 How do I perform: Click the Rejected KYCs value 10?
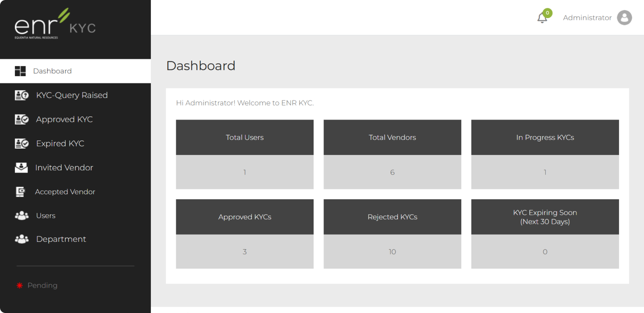tap(392, 252)
